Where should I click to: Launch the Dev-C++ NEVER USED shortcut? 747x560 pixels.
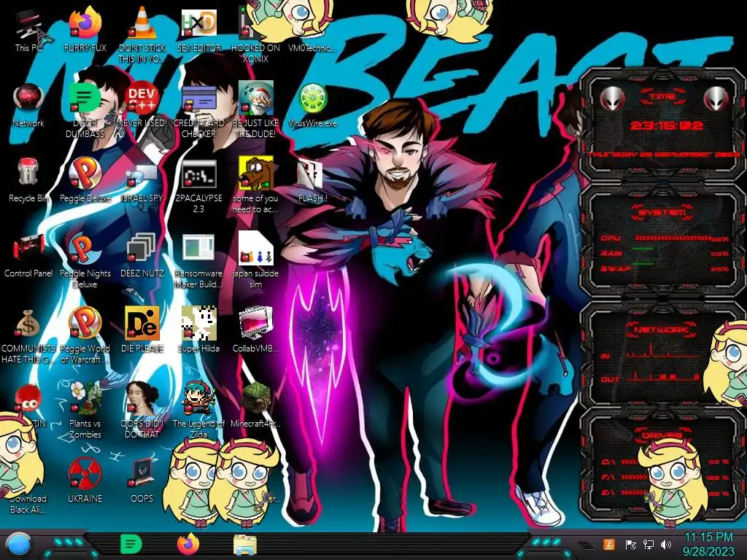(x=142, y=105)
